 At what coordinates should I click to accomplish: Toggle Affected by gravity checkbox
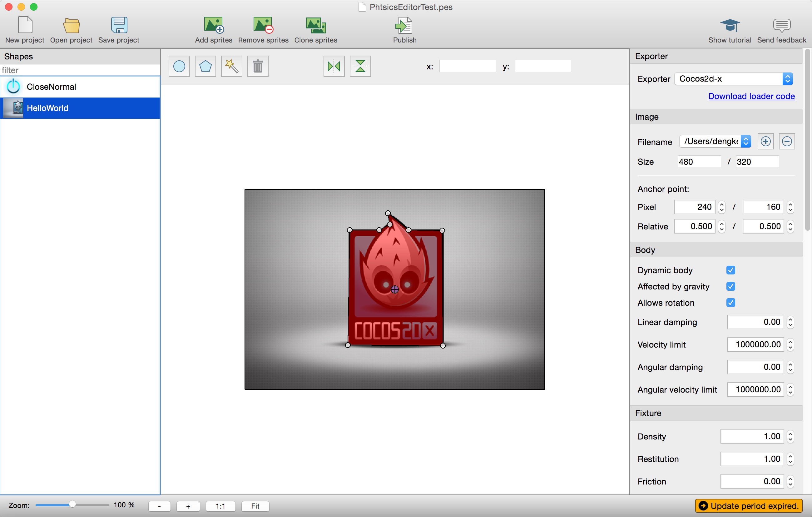(x=730, y=287)
